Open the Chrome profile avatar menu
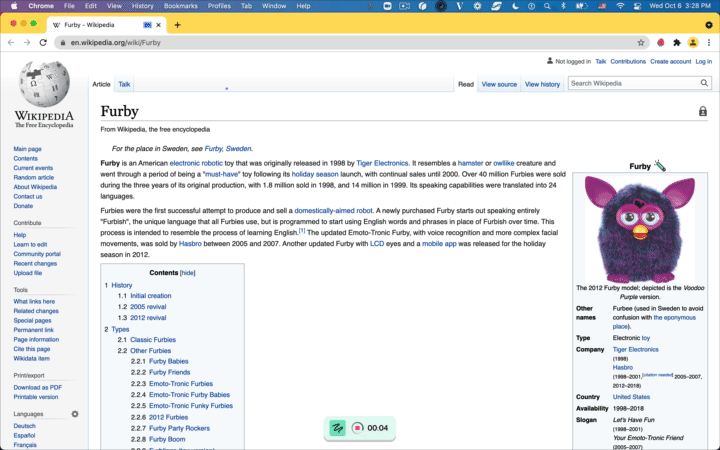720x450 pixels. (x=692, y=42)
